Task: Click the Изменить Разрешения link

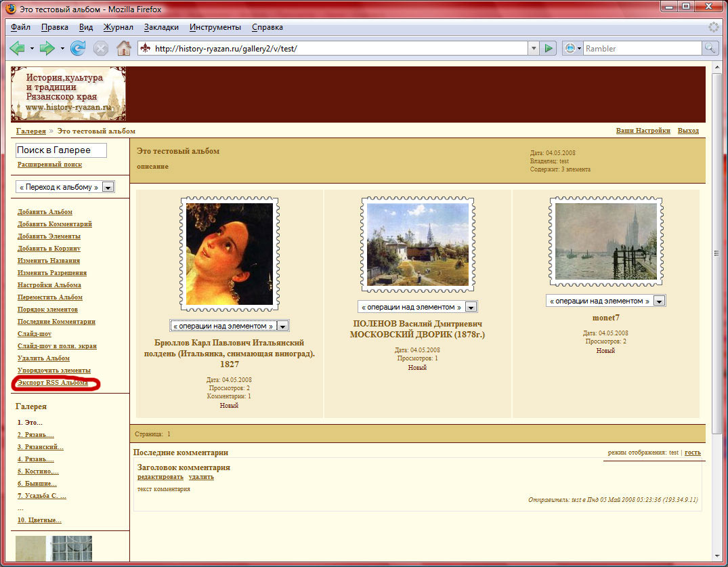Action: click(x=52, y=272)
